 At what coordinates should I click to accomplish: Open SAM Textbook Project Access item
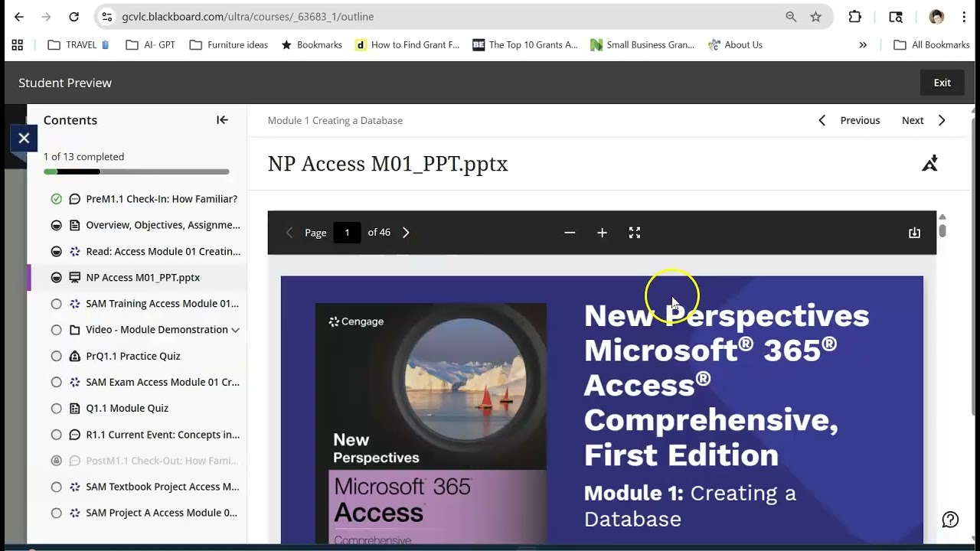tap(162, 487)
